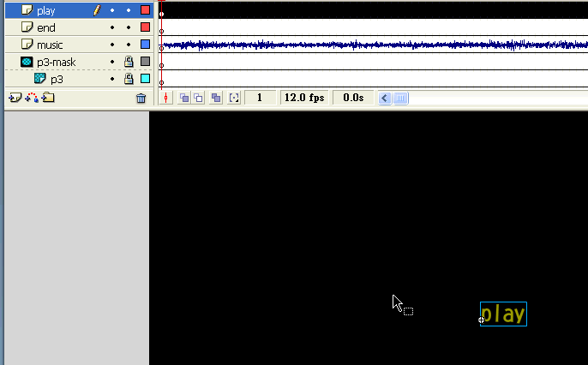Screen dimensions: 588x365
Task: Click the p3 masked layer icon
Action: (x=39, y=78)
